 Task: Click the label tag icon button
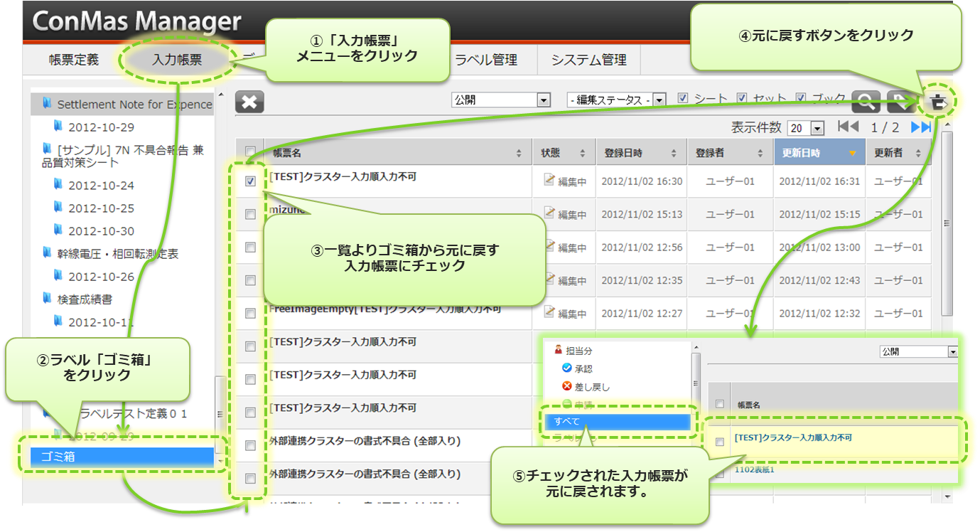point(900,102)
